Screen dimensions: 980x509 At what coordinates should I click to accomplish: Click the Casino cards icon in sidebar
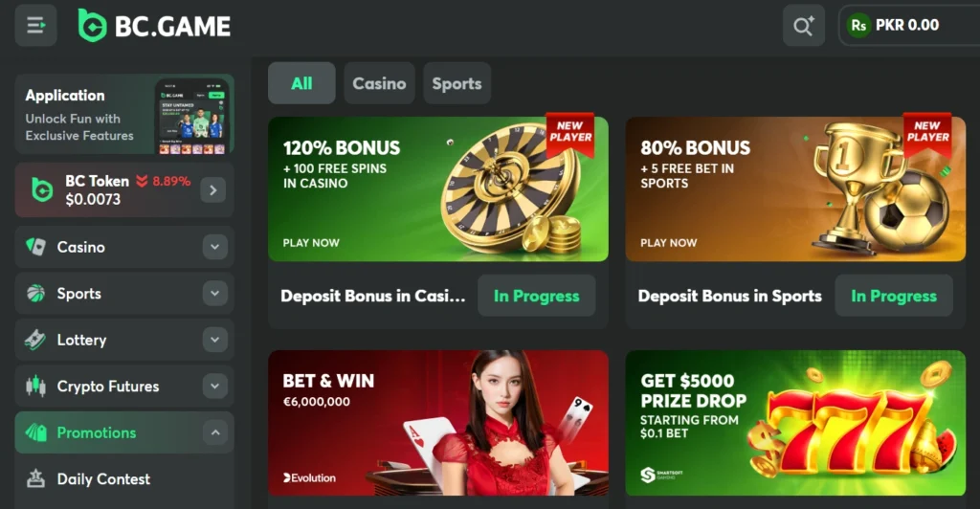[x=35, y=247]
